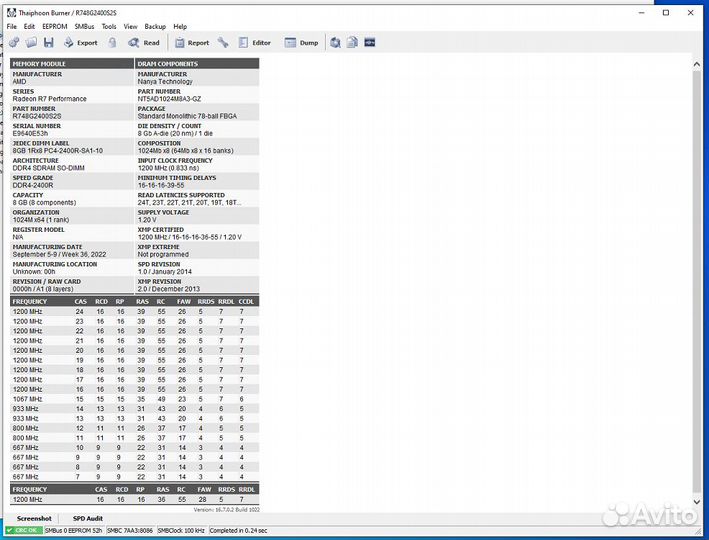Screen dimensions: 709x540
Task: Click the Export toolbar button
Action: 80,43
